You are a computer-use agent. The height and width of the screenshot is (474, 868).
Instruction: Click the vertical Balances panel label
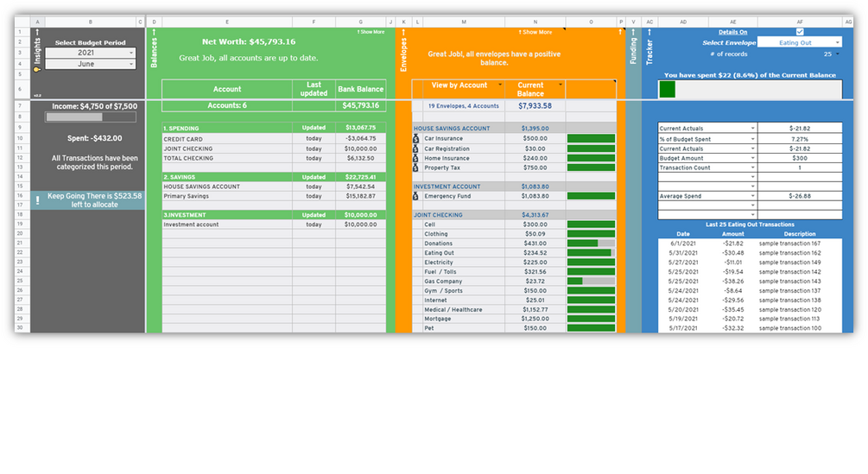154,53
